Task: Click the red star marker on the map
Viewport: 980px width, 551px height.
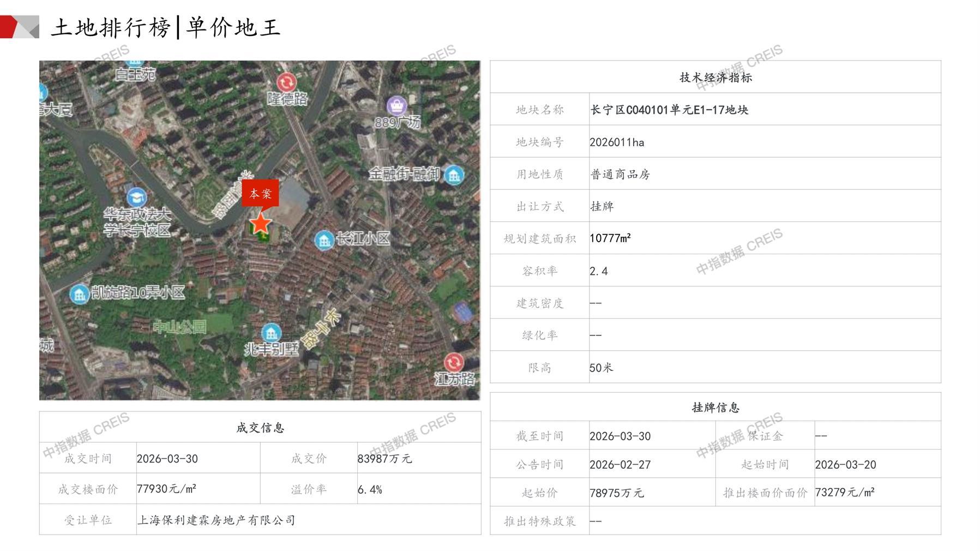Action: (x=261, y=224)
